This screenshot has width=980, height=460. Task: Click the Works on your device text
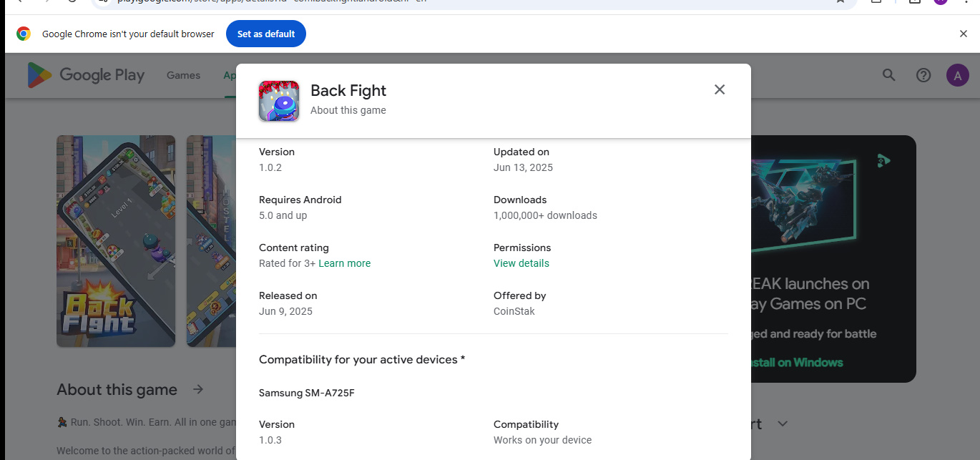(543, 440)
